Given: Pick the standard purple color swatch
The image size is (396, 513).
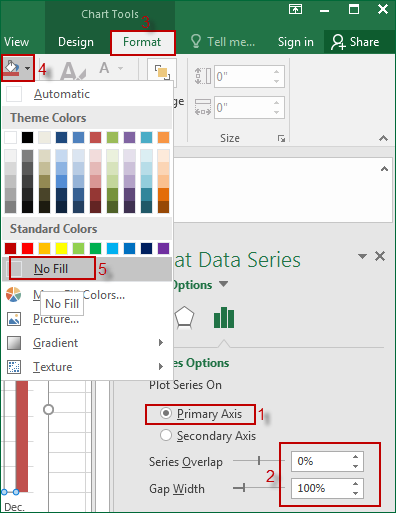Looking at the screenshot, I should coord(163,248).
